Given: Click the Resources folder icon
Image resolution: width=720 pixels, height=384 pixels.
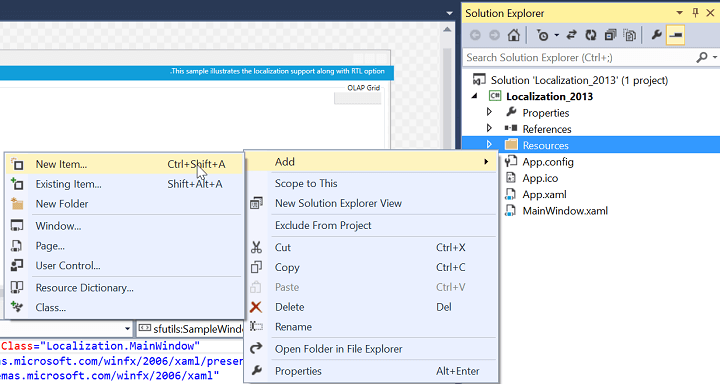Looking at the screenshot, I should click(x=511, y=145).
